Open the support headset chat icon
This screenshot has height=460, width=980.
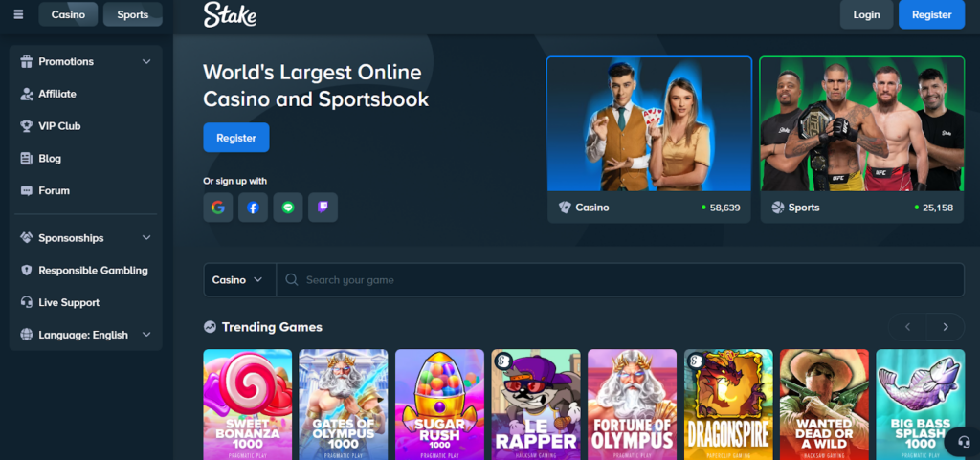point(958,443)
